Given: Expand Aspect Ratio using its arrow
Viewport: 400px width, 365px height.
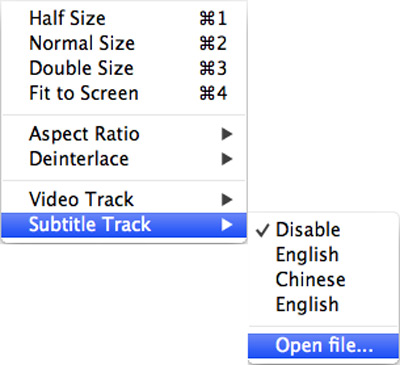Looking at the screenshot, I should [227, 134].
